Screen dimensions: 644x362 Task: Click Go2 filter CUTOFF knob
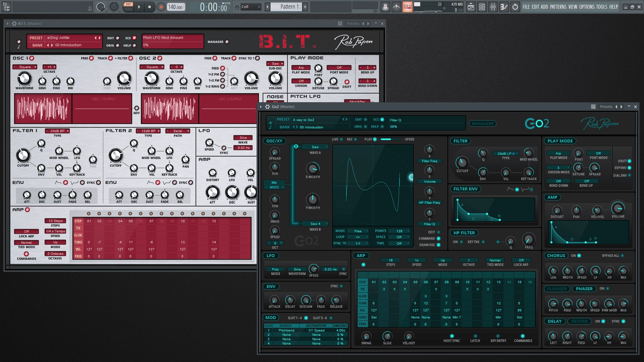(x=462, y=162)
